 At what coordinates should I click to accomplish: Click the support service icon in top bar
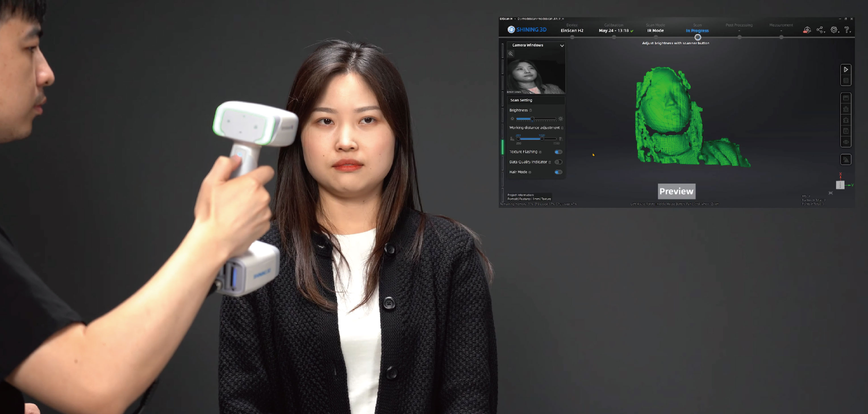pyautogui.click(x=807, y=30)
